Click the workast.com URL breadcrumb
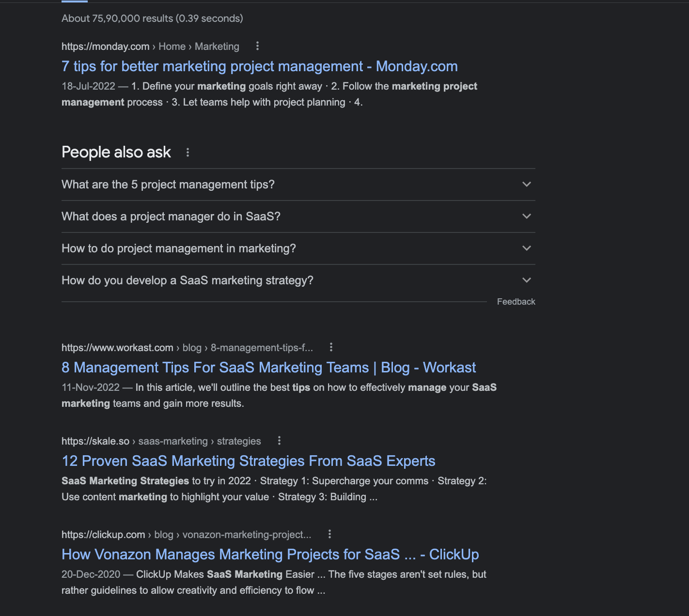 click(187, 348)
